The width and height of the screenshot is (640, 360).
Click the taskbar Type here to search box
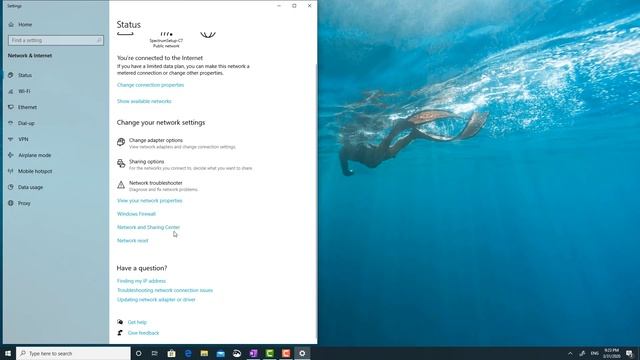coord(73,353)
